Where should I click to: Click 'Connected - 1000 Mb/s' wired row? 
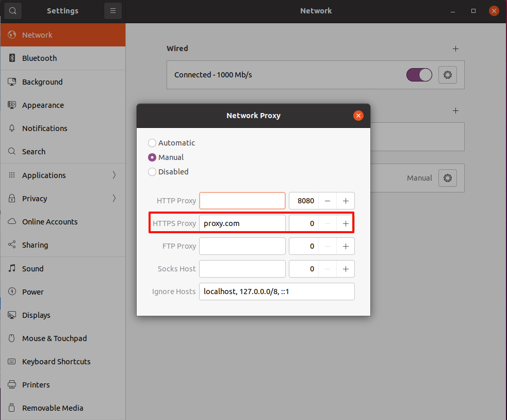pyautogui.click(x=316, y=75)
